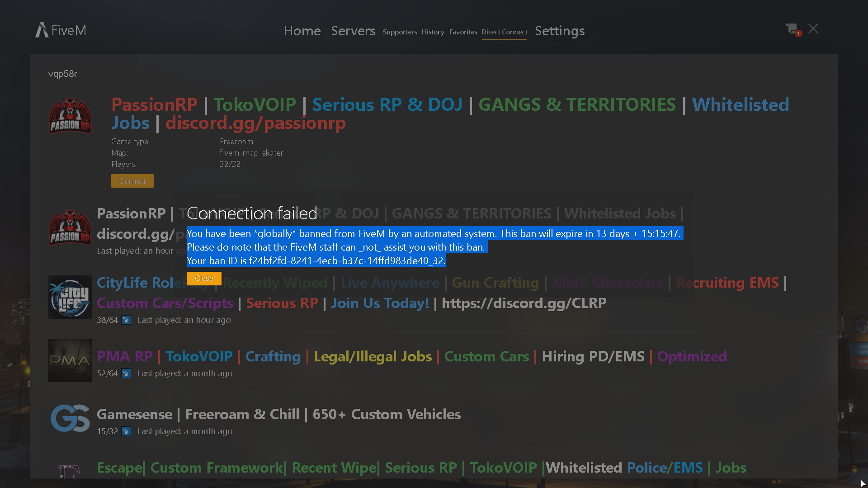Click the https://discord.gg/CLRP text

[524, 303]
